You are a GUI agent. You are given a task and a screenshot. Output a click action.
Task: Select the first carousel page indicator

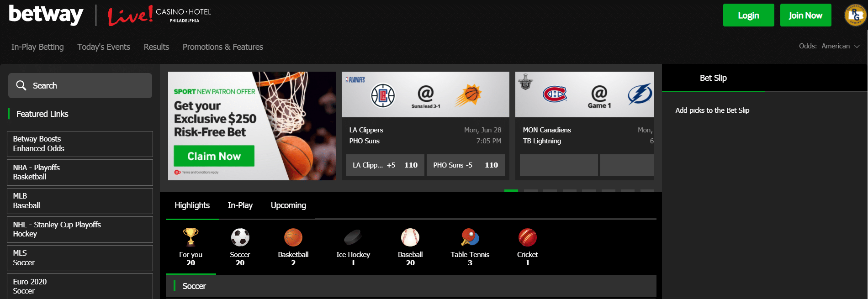pyautogui.click(x=511, y=190)
